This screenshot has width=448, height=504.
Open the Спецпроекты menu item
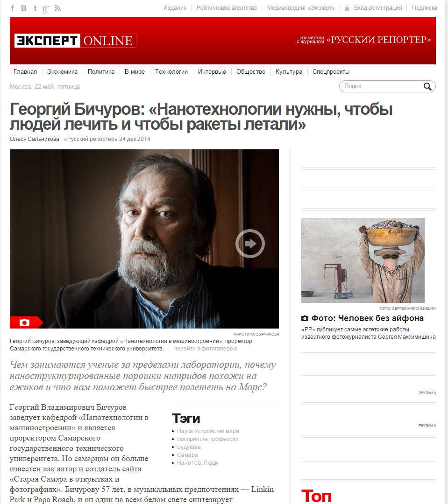(331, 72)
